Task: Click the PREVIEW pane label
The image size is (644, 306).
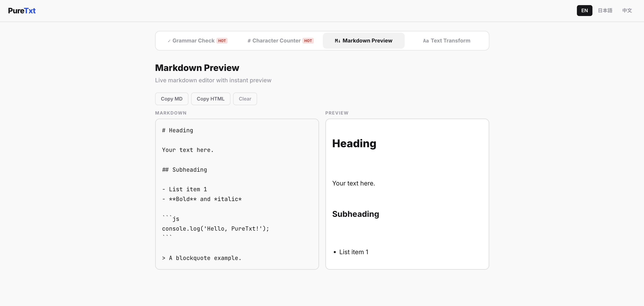Action: point(337,113)
